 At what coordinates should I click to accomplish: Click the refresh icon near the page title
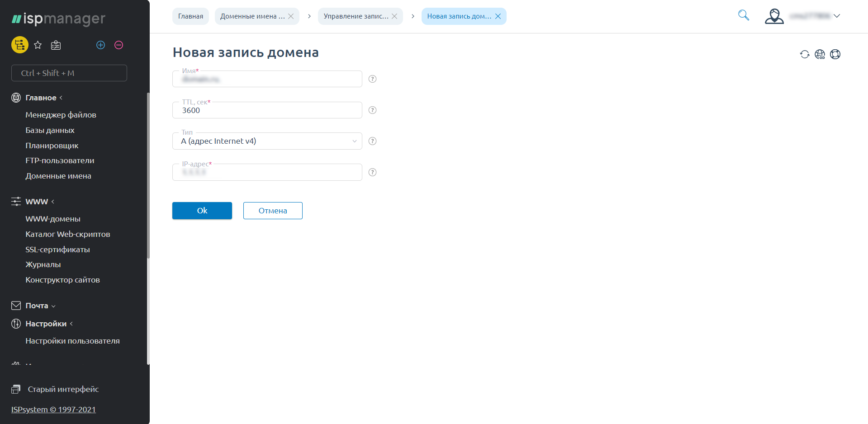click(x=804, y=54)
